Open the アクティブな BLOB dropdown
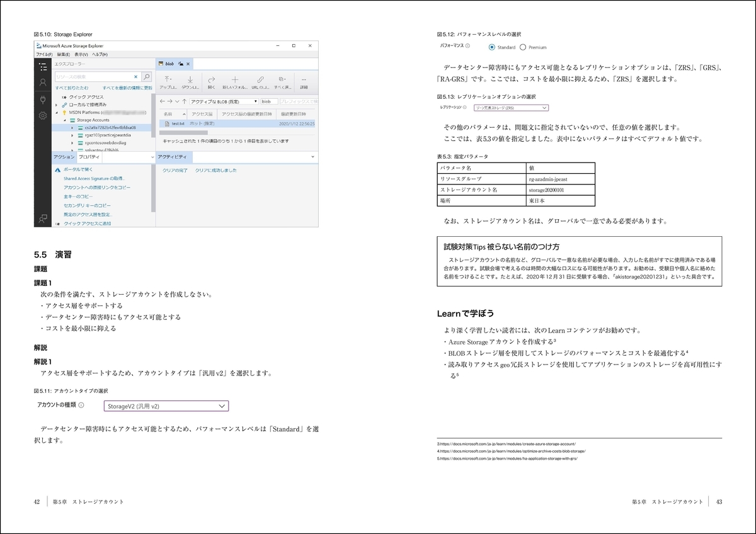The height and width of the screenshot is (534, 756). pos(224,101)
